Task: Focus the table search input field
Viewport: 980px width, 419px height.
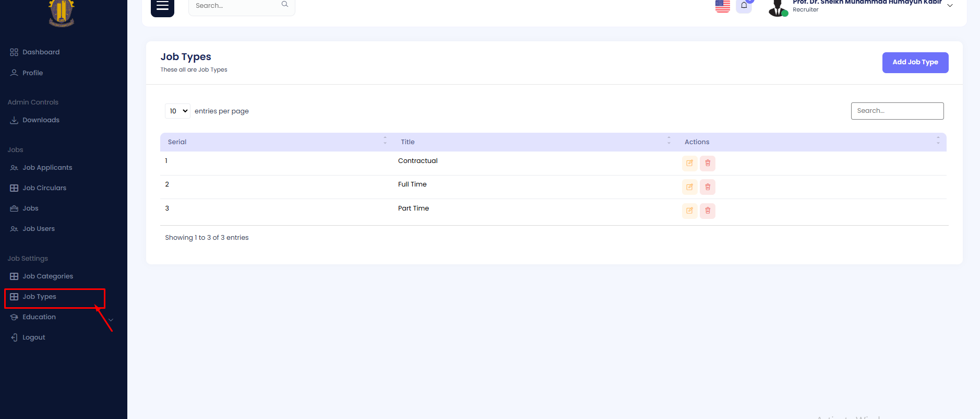Action: coord(897,111)
